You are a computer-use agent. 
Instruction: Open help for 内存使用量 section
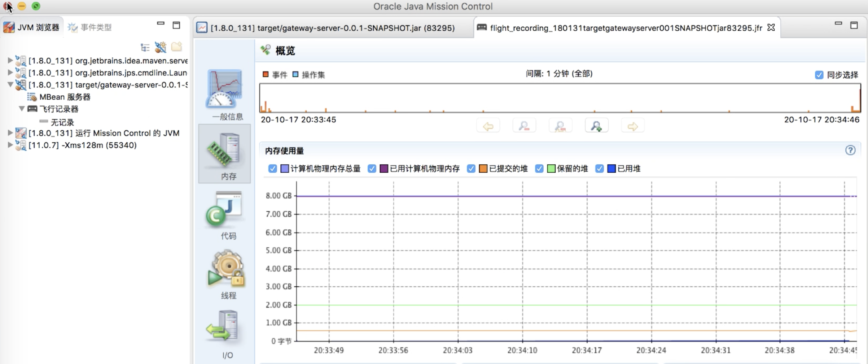click(850, 150)
